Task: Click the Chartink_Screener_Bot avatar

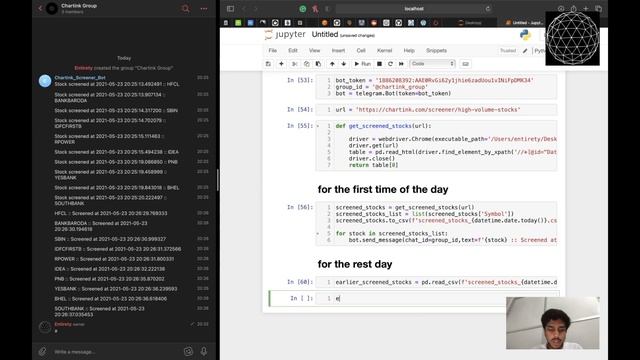Action: pos(45,81)
